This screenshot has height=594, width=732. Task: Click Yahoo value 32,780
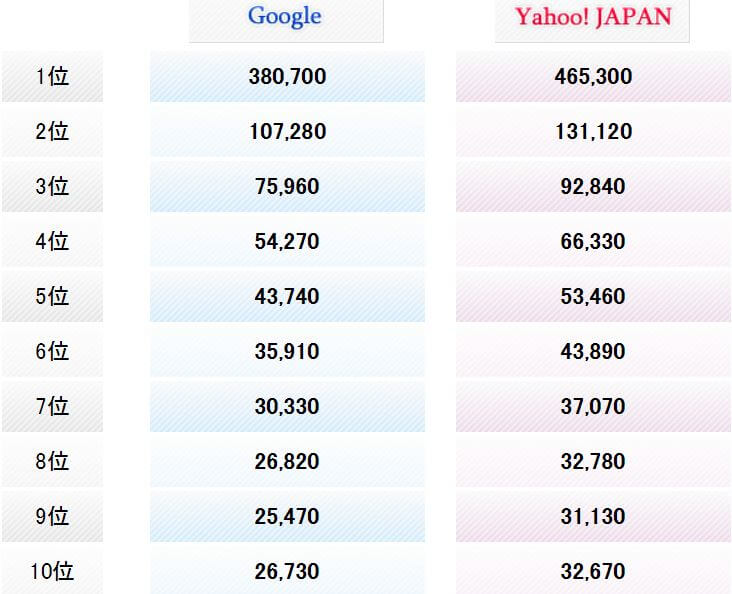[x=593, y=462]
